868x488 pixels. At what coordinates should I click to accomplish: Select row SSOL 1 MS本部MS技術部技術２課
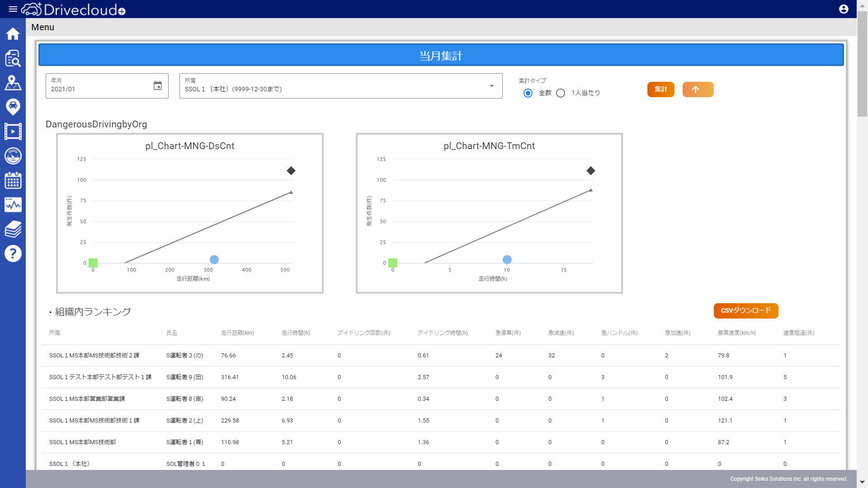pos(441,356)
